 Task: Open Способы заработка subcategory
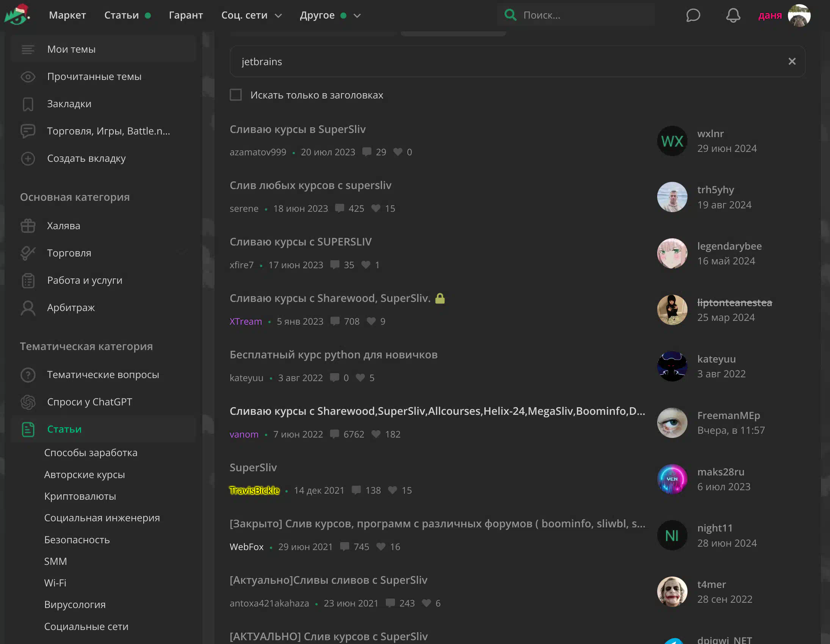(x=91, y=453)
